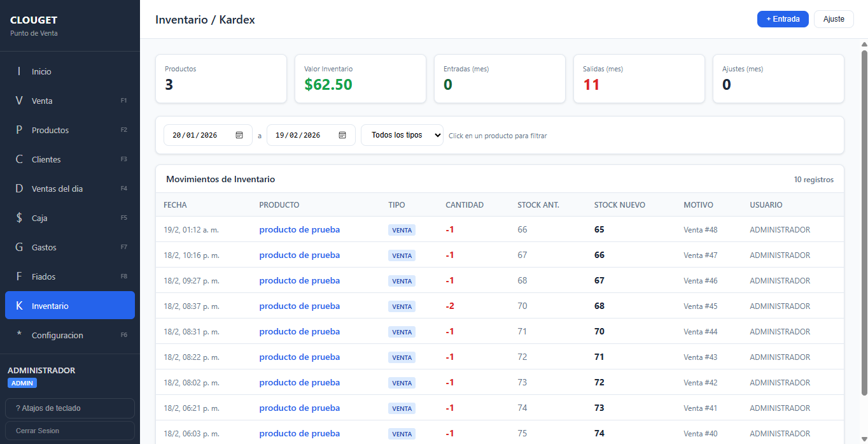Click the MOTIVO column header
Viewport: 868px width, 444px height.
click(x=698, y=205)
